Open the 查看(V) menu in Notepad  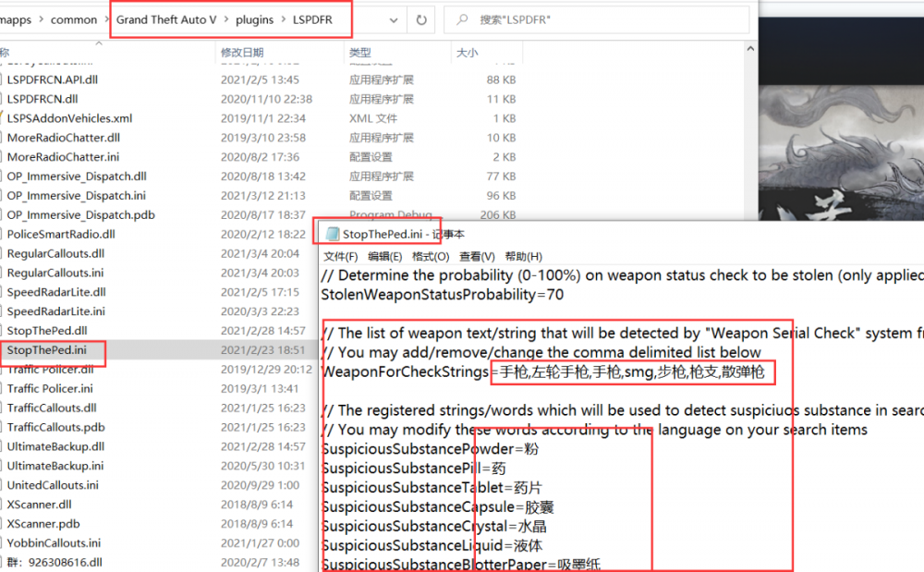477,256
